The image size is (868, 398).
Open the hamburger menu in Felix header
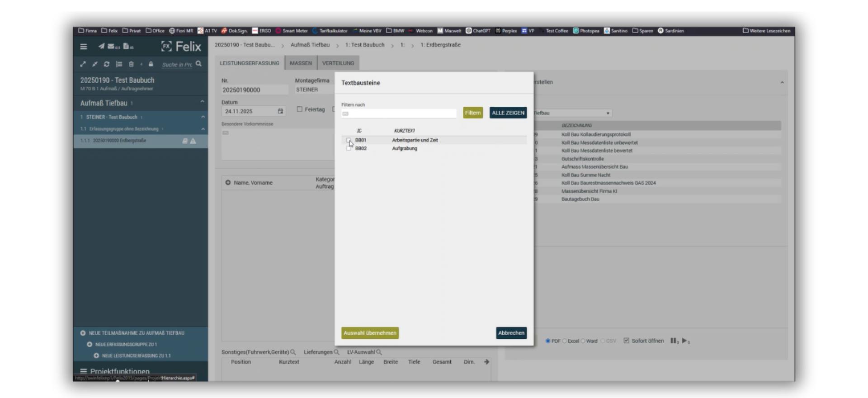click(x=84, y=47)
